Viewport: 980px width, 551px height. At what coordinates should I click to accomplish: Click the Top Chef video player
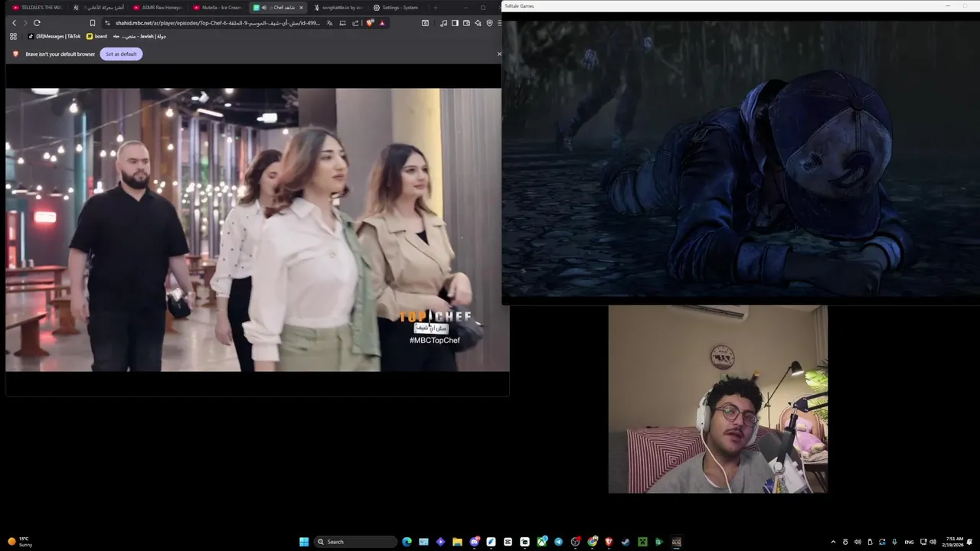click(257, 230)
